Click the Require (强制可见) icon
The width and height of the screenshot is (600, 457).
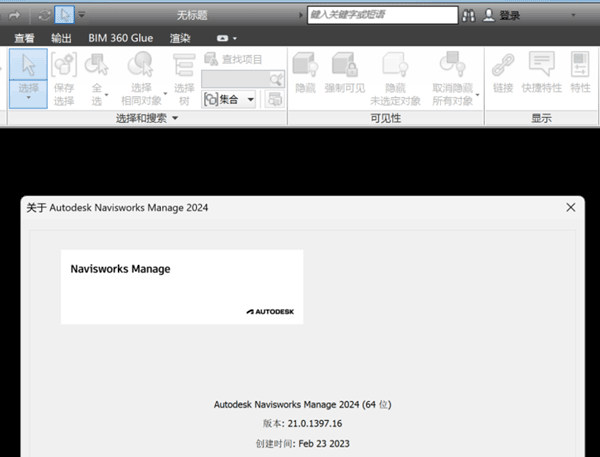click(345, 64)
